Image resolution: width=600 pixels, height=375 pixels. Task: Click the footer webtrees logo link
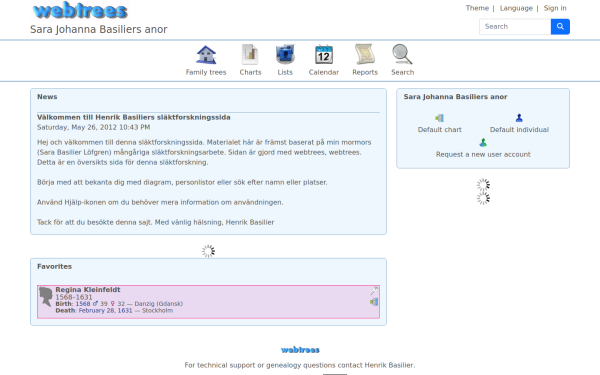300,350
